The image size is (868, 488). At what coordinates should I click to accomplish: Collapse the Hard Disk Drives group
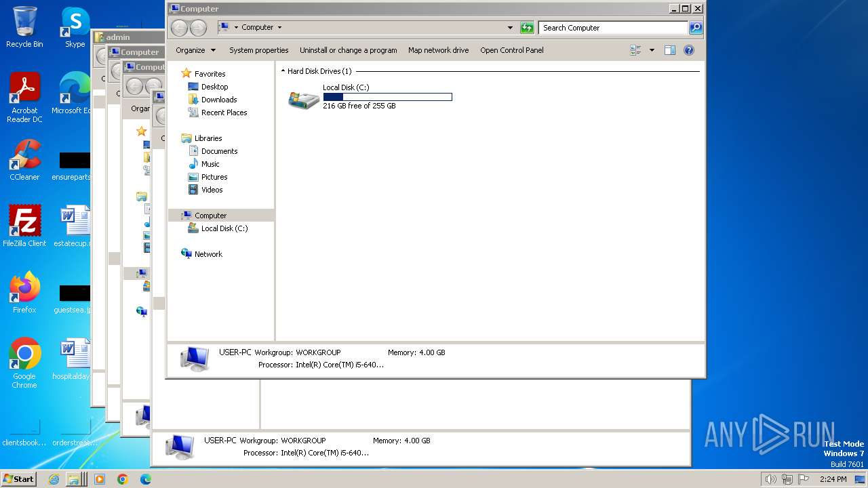(283, 71)
